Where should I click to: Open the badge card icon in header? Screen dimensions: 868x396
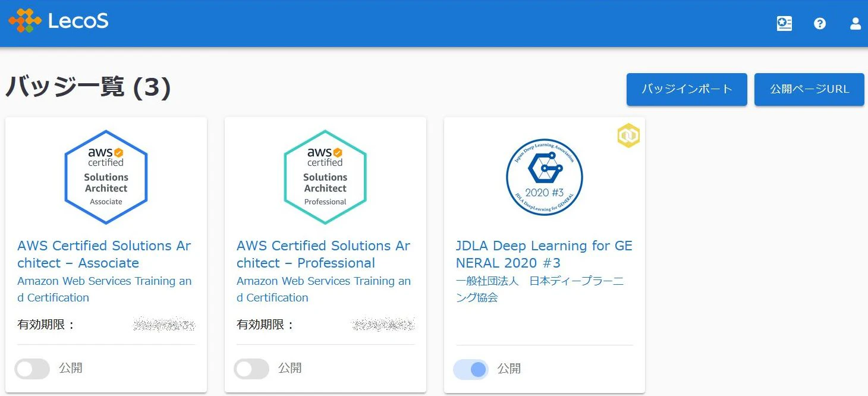coord(784,24)
